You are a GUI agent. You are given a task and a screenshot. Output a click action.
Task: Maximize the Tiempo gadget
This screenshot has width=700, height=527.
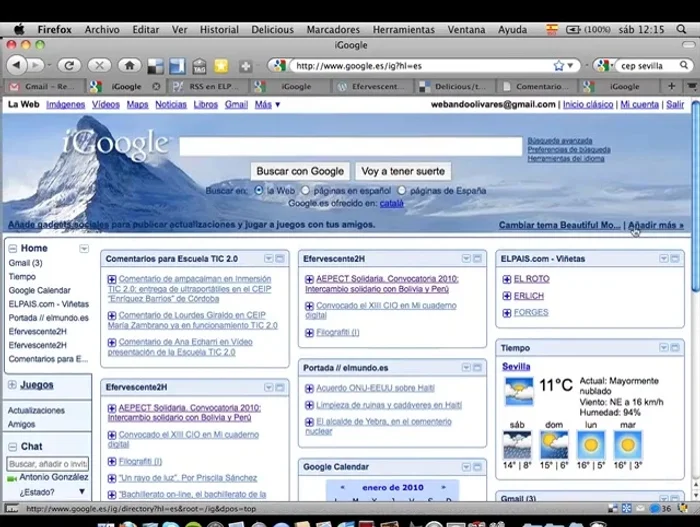[x=676, y=348]
